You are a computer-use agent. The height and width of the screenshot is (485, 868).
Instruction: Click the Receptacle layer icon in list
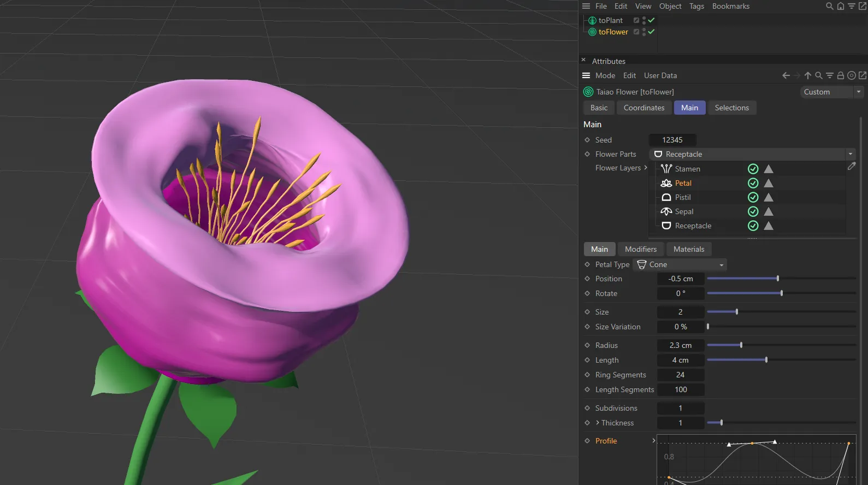click(666, 226)
